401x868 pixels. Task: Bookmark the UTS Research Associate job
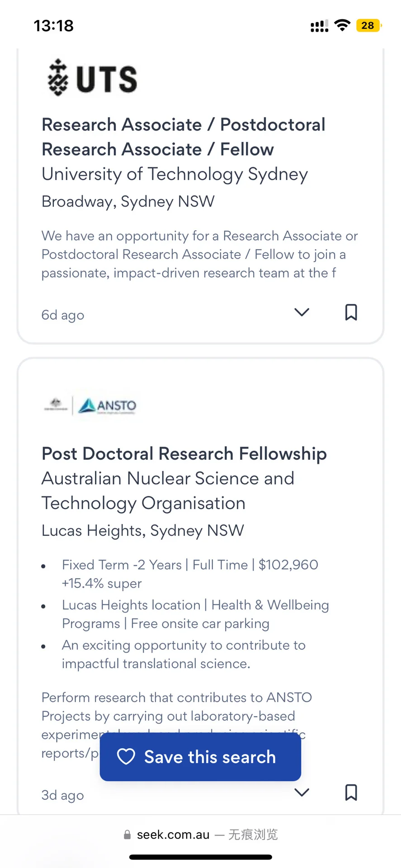point(351,312)
